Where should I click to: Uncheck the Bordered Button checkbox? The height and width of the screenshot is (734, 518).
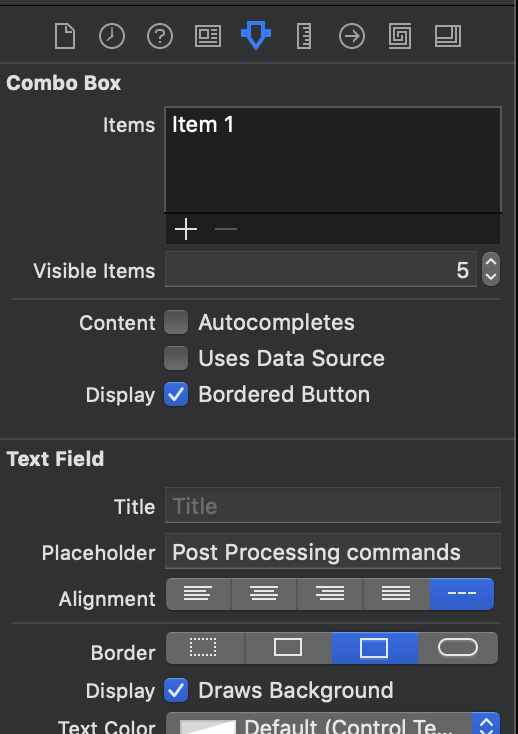(x=176, y=394)
